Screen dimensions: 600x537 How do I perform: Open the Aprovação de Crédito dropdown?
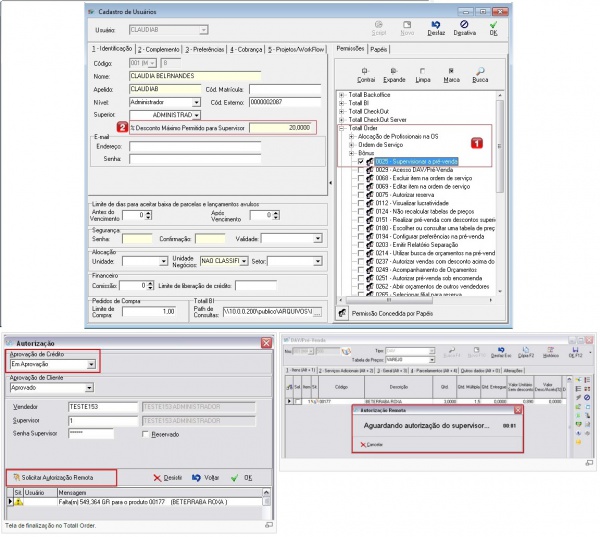pyautogui.click(x=92, y=365)
